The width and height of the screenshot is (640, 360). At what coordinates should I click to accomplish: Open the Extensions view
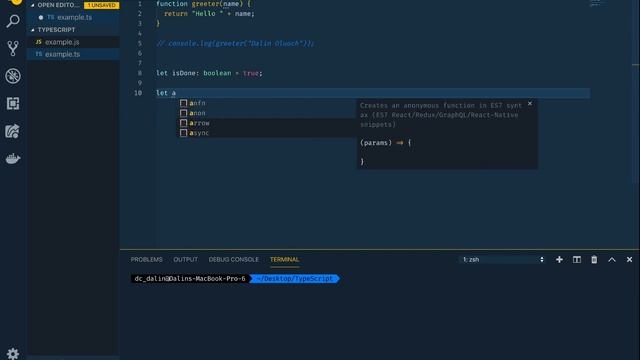[13, 103]
